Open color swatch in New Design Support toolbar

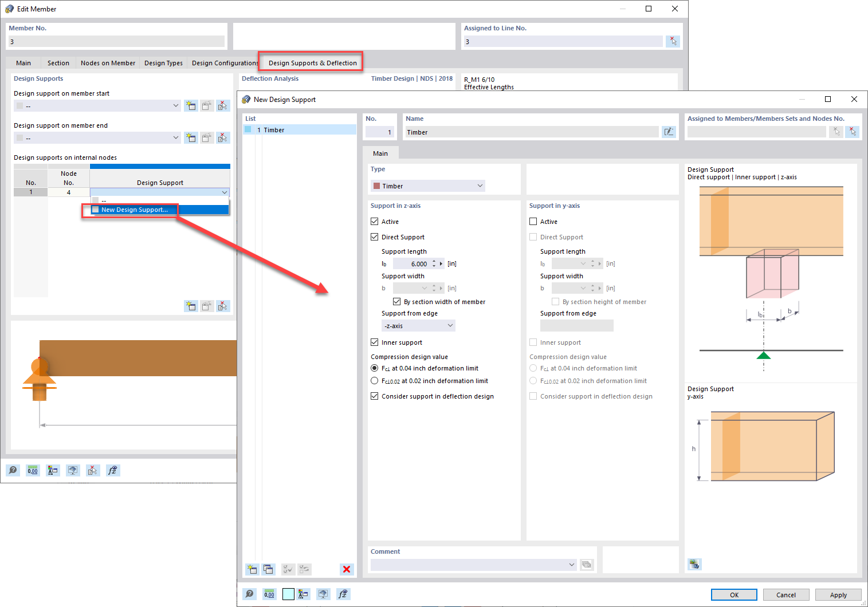[x=288, y=594]
